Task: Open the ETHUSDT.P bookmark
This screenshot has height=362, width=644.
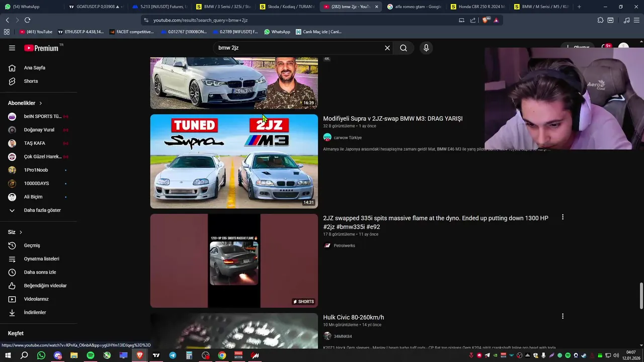Action: point(80,32)
